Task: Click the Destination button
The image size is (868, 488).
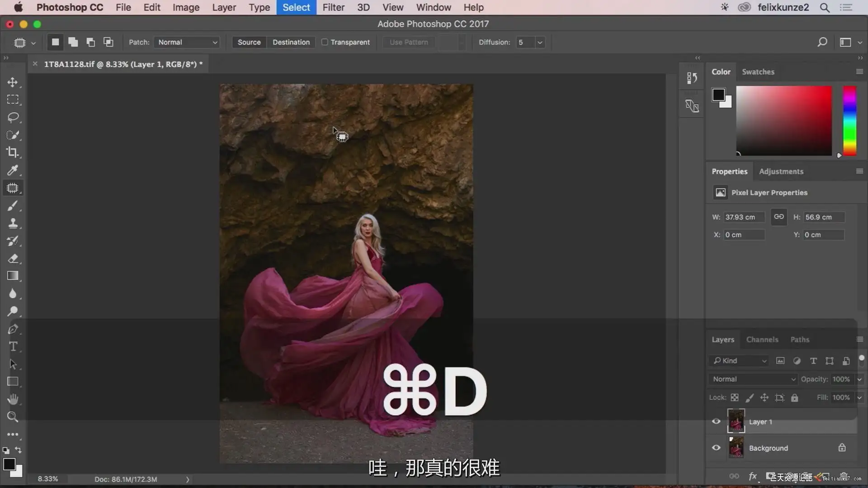Action: pos(291,42)
